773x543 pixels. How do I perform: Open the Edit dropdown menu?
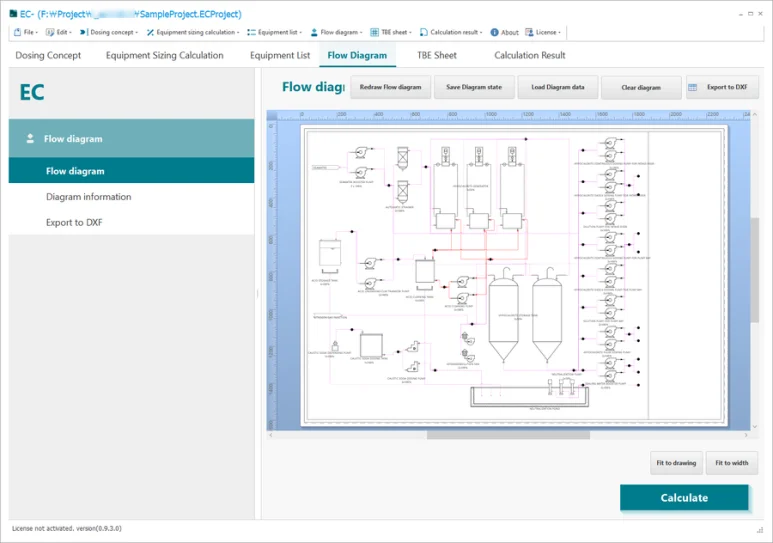pyautogui.click(x=59, y=32)
